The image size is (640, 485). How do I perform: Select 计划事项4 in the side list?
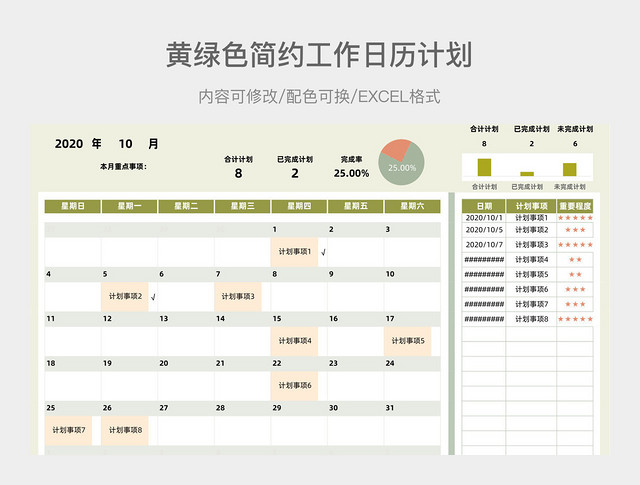click(531, 260)
